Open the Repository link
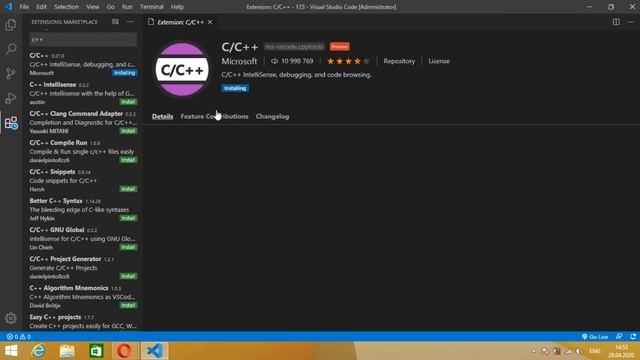The height and width of the screenshot is (360, 640). [399, 61]
